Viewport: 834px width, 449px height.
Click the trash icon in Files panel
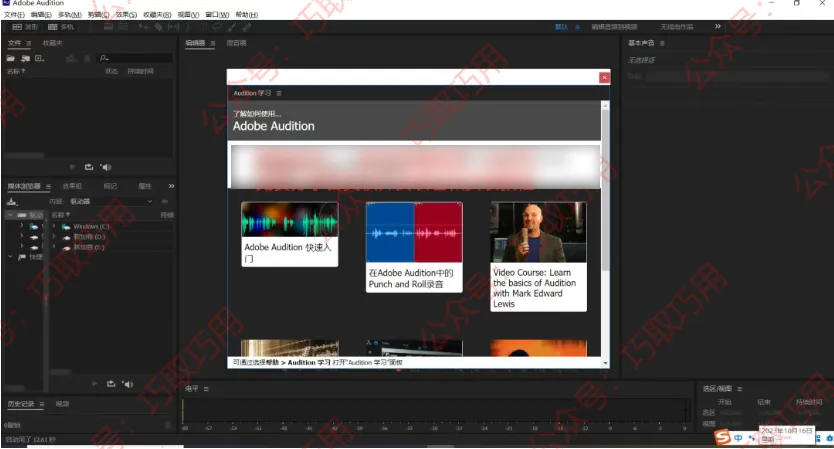coord(87,58)
